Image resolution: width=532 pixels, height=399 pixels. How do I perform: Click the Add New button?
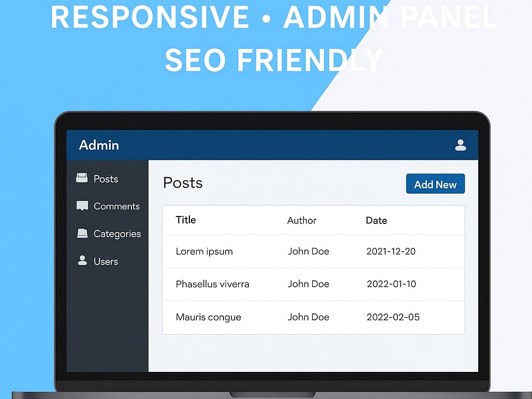[x=435, y=184]
